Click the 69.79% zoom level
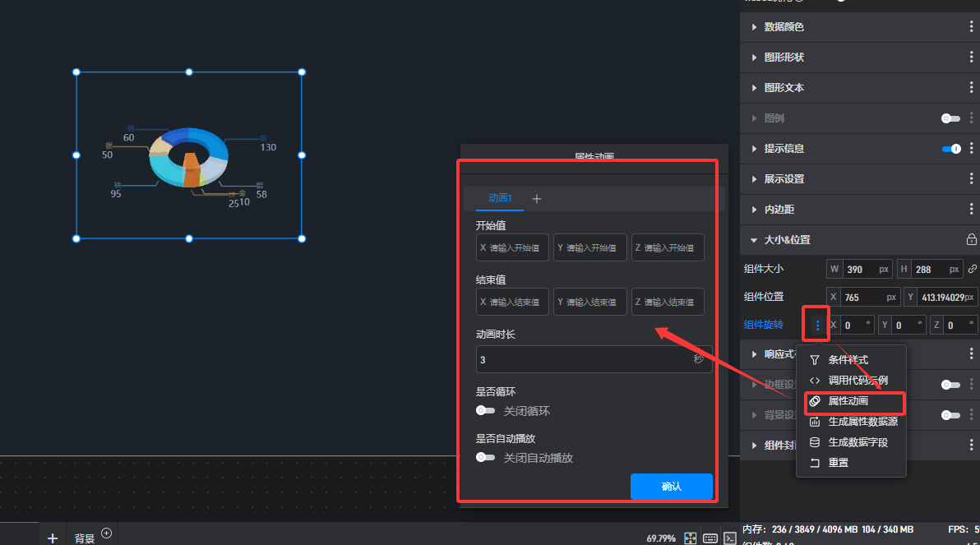The image size is (980, 545). [661, 538]
